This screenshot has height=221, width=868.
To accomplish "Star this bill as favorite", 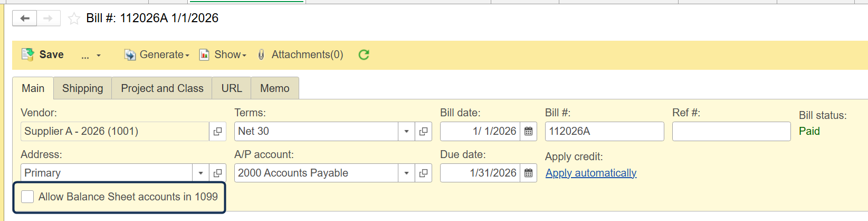I will click(74, 19).
